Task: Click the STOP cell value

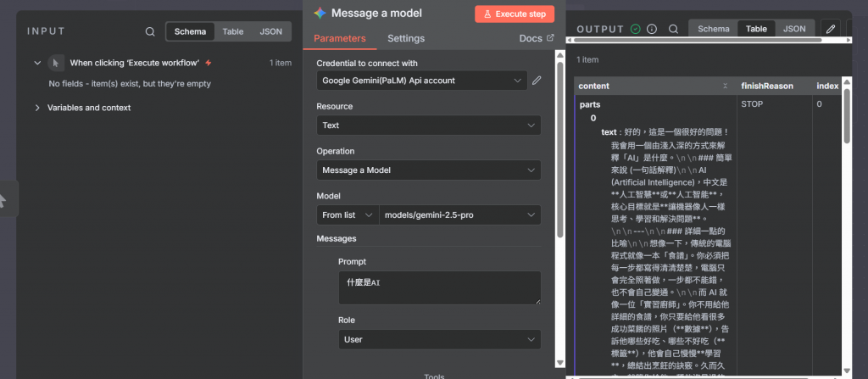Action: pos(752,104)
